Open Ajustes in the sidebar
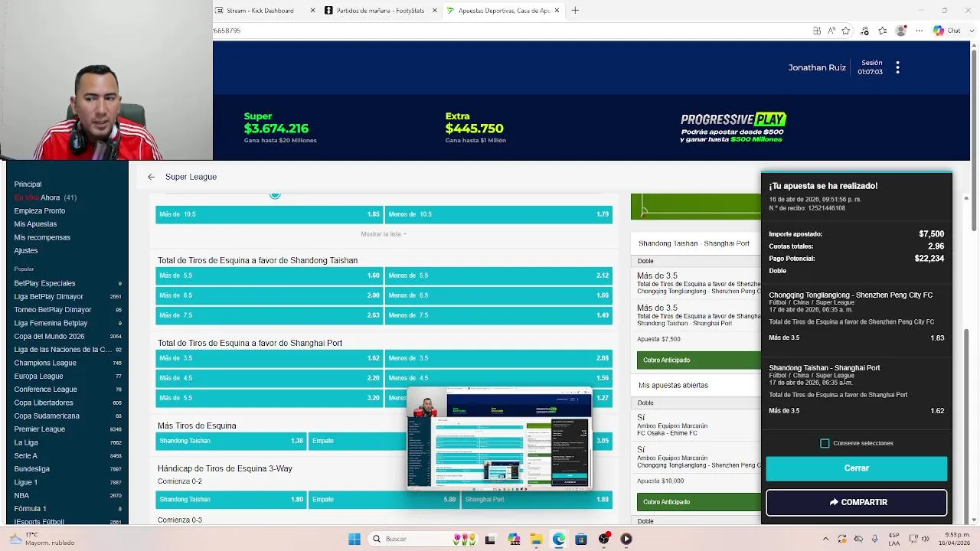Image resolution: width=980 pixels, height=551 pixels. [25, 250]
